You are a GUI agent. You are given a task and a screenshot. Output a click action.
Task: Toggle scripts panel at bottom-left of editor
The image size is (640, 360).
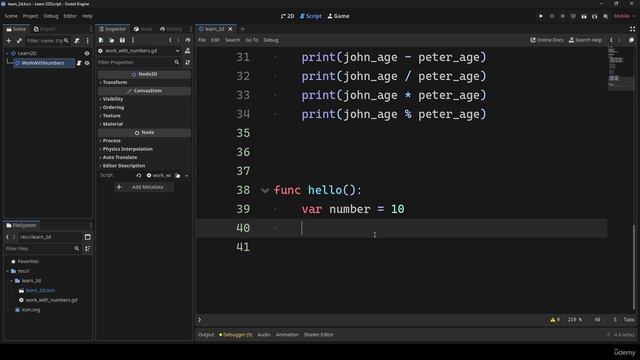tap(200, 320)
